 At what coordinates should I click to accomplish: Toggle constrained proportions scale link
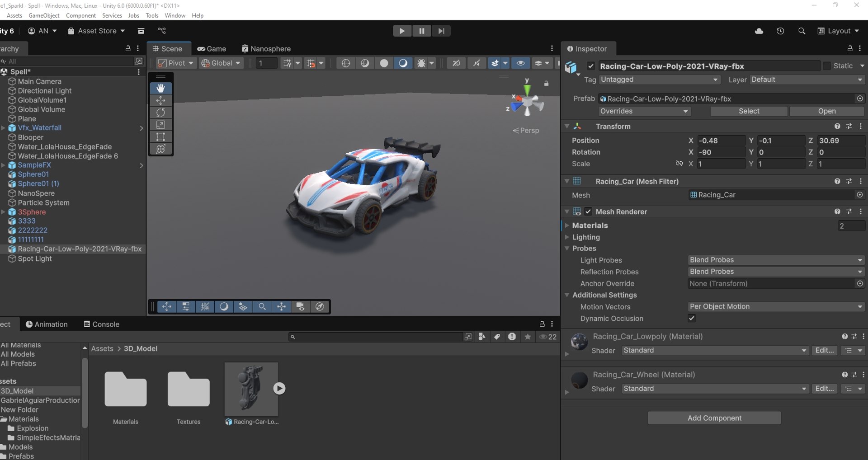679,164
